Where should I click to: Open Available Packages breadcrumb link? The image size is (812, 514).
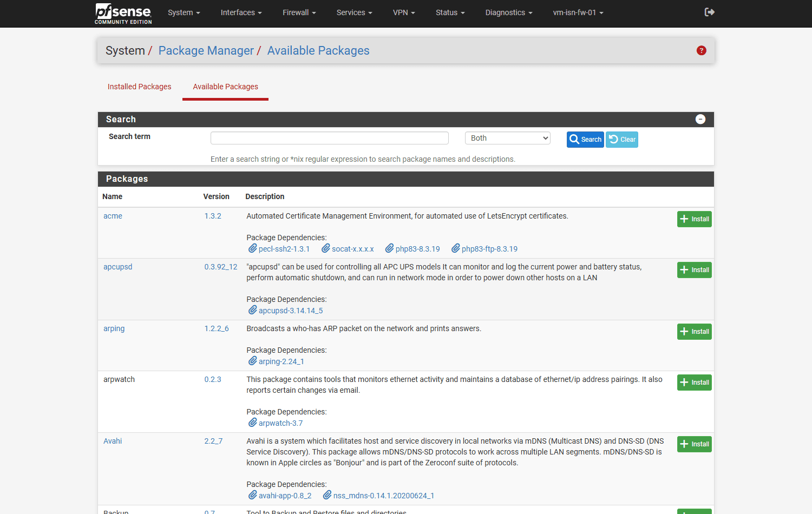[x=318, y=50]
